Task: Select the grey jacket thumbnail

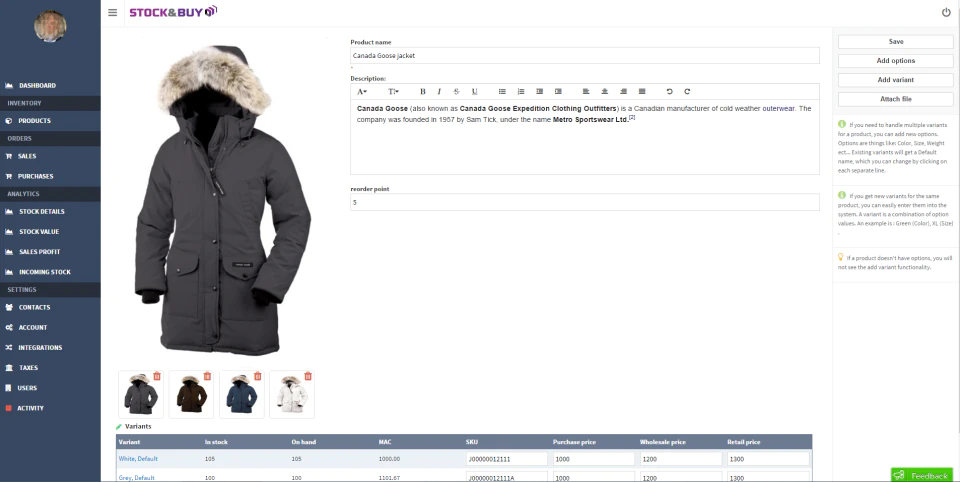Action: click(141, 394)
